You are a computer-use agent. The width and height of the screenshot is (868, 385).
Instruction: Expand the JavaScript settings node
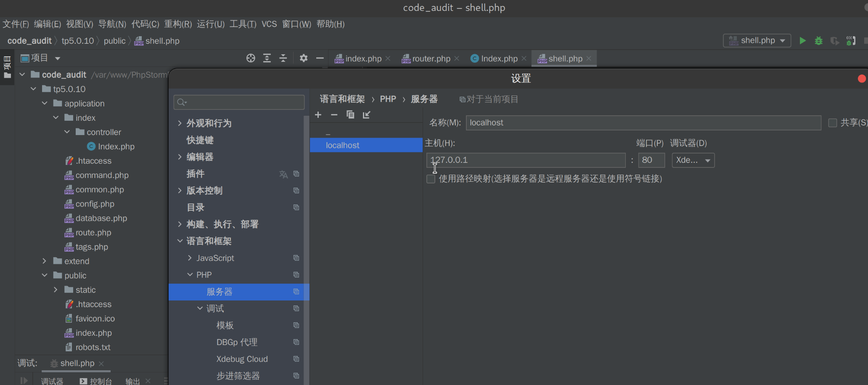click(190, 258)
